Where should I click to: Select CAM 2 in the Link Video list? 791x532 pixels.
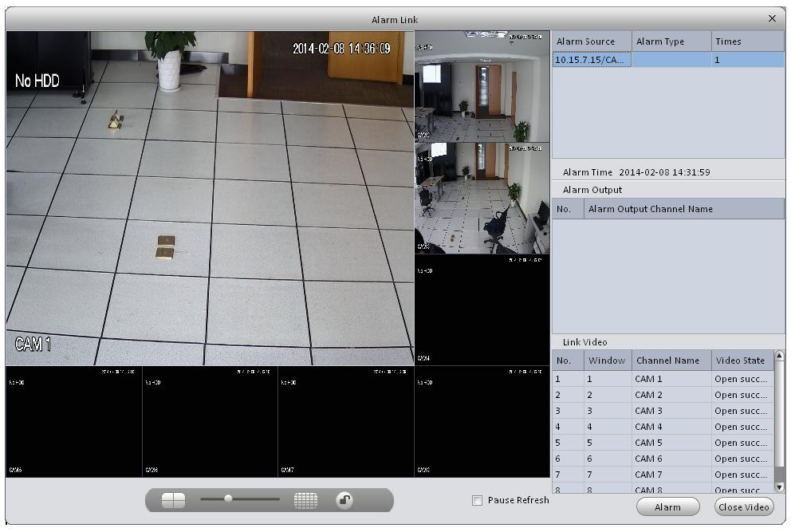(663, 395)
